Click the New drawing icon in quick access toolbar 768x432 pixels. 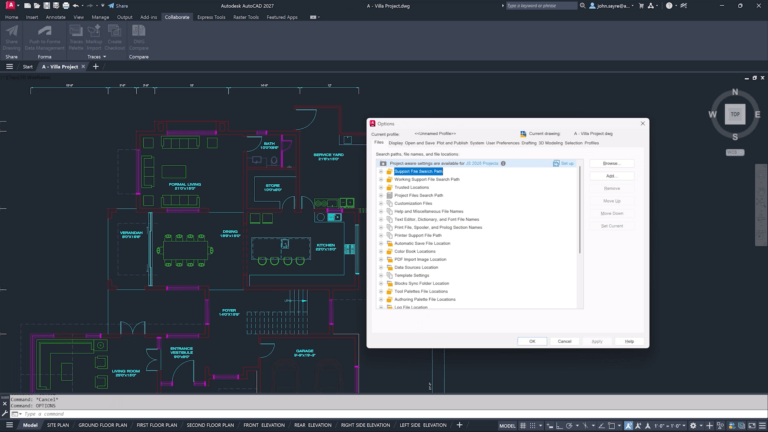[x=27, y=6]
